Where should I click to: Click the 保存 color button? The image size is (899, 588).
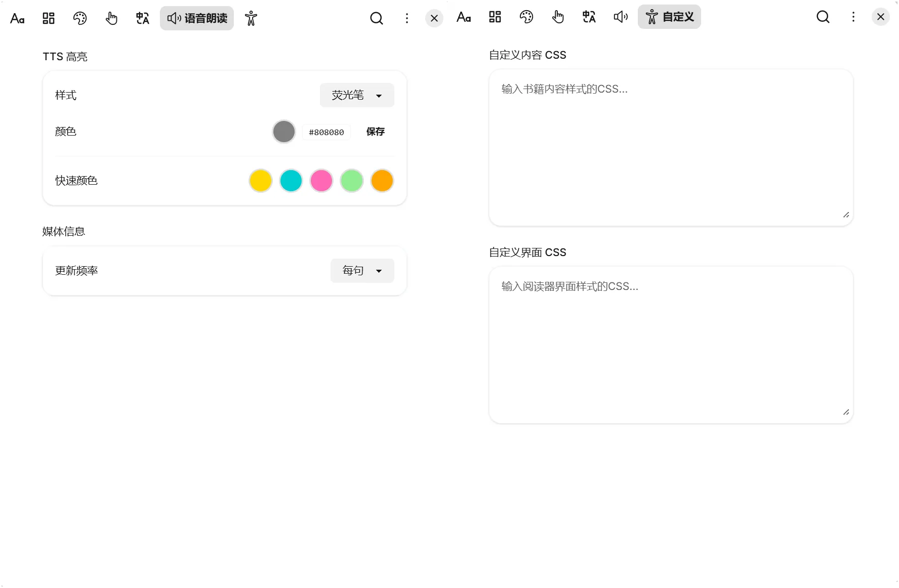[x=376, y=132]
